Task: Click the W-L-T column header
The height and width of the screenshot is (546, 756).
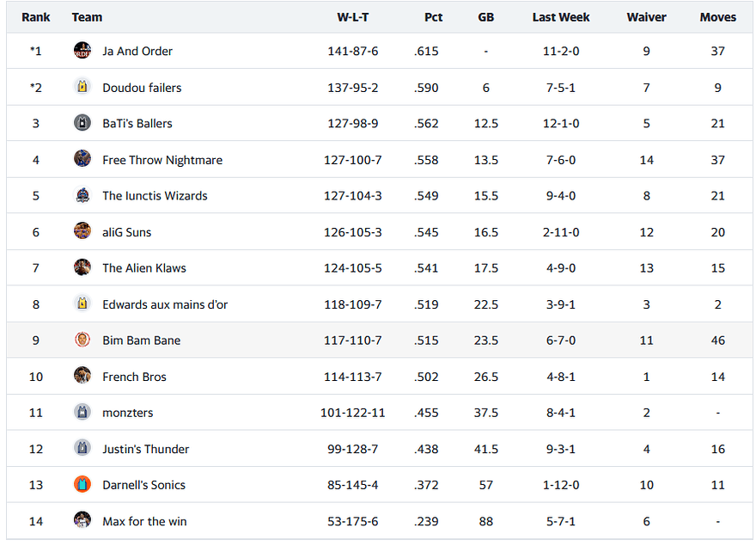Action: point(352,17)
